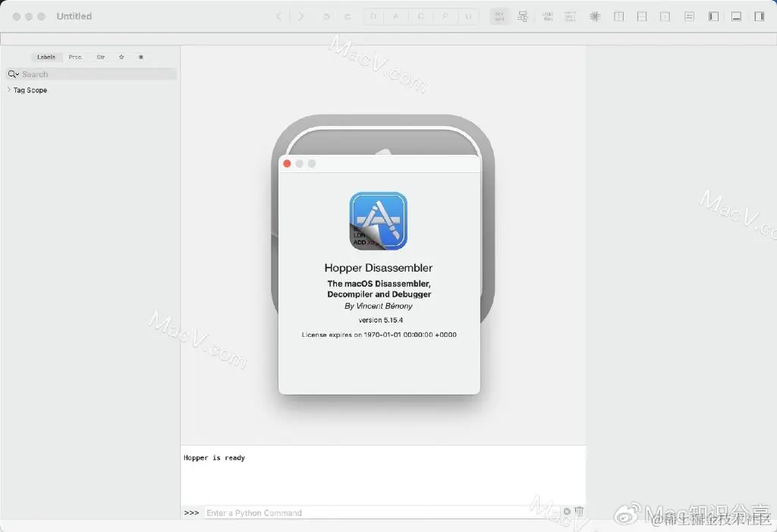Switch to the Proc. tab

pos(76,57)
